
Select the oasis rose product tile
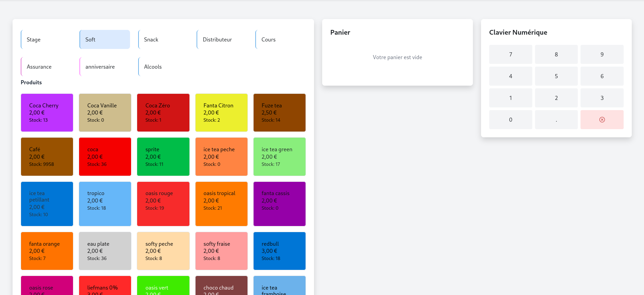coord(47,285)
